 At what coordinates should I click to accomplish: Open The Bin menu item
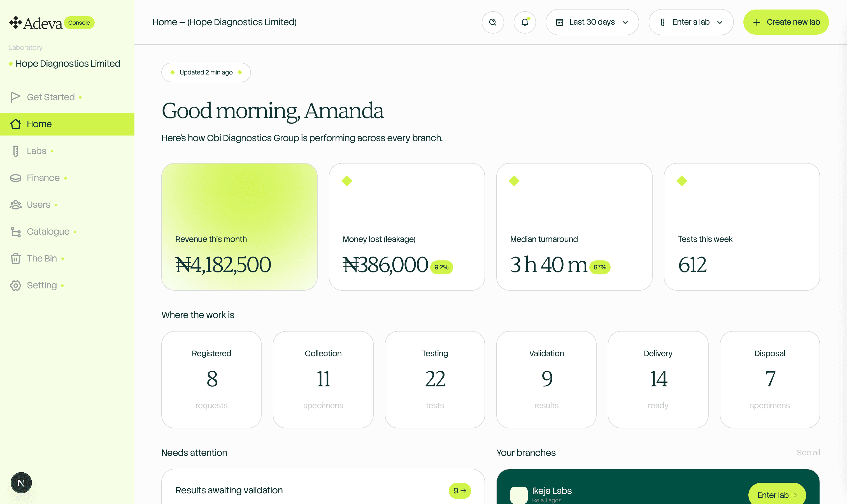[67, 258]
